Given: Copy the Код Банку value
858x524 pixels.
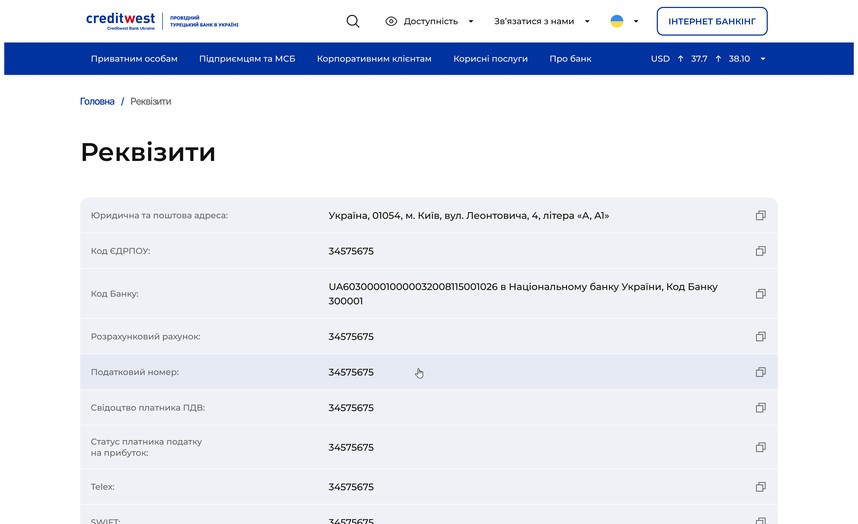Looking at the screenshot, I should [761, 294].
